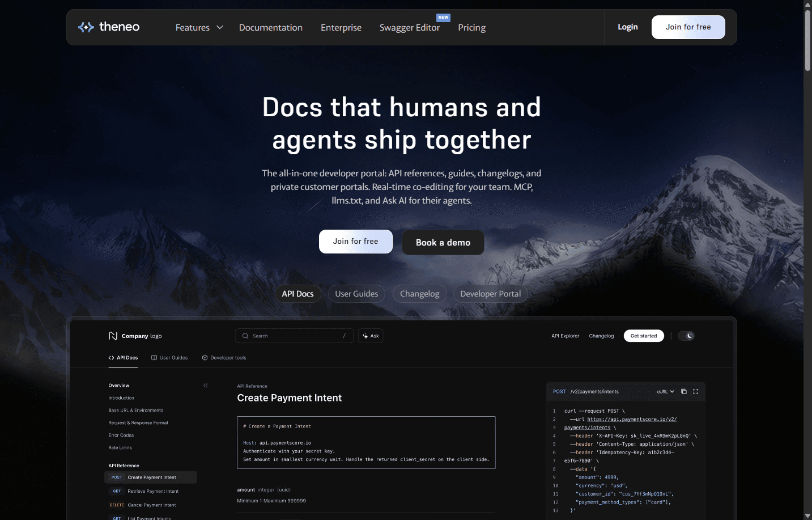Viewport: 812px width, 520px height.
Task: Click the Create Payment Intent page title
Action: pyautogui.click(x=290, y=398)
